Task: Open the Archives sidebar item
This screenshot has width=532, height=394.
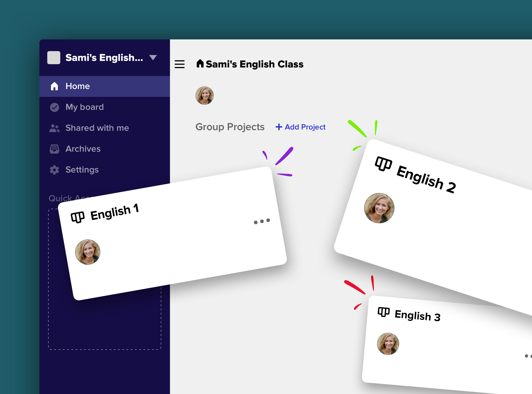Action: [83, 149]
